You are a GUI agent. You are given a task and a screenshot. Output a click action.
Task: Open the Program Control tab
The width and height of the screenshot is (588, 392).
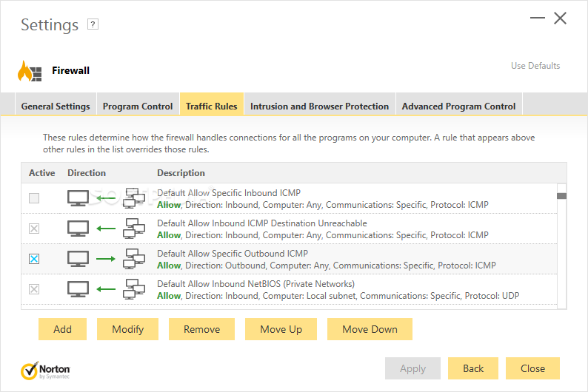(x=138, y=106)
